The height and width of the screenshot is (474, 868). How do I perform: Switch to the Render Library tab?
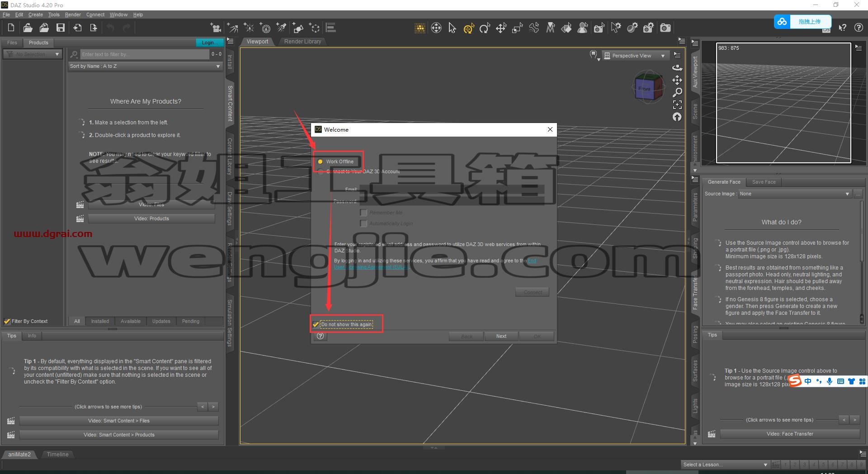point(302,41)
